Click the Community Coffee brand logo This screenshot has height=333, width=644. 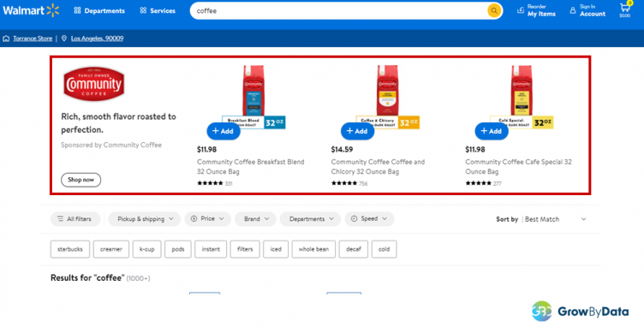(94, 84)
